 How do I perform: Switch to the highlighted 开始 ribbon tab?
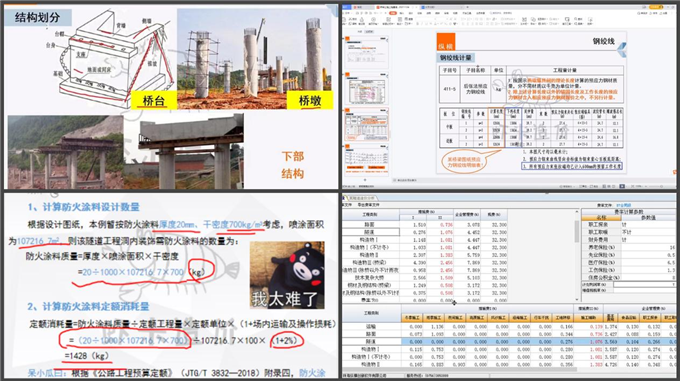click(392, 13)
